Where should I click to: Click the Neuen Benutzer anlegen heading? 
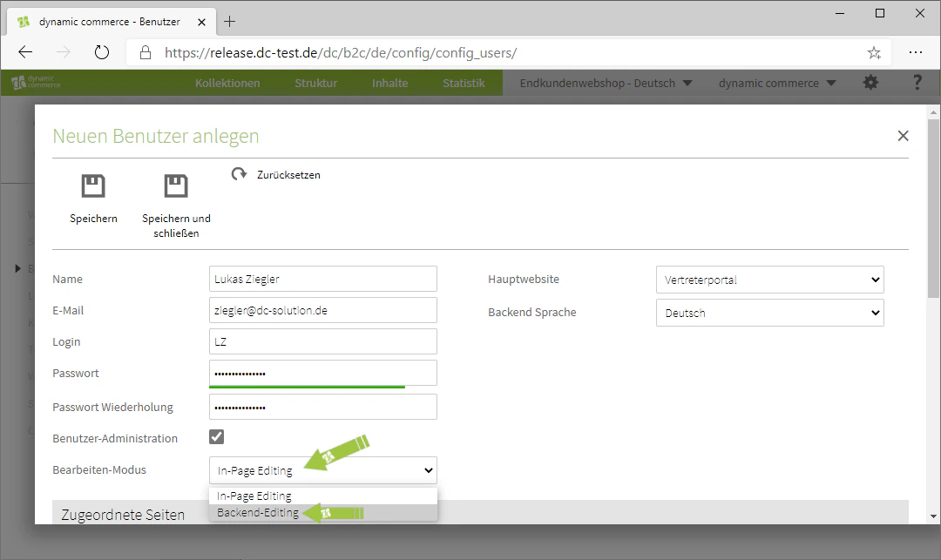[155, 136]
